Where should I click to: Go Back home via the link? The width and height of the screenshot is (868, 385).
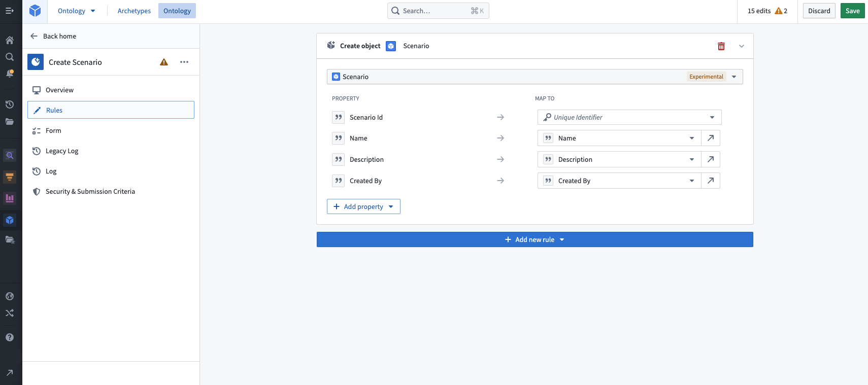click(x=53, y=36)
